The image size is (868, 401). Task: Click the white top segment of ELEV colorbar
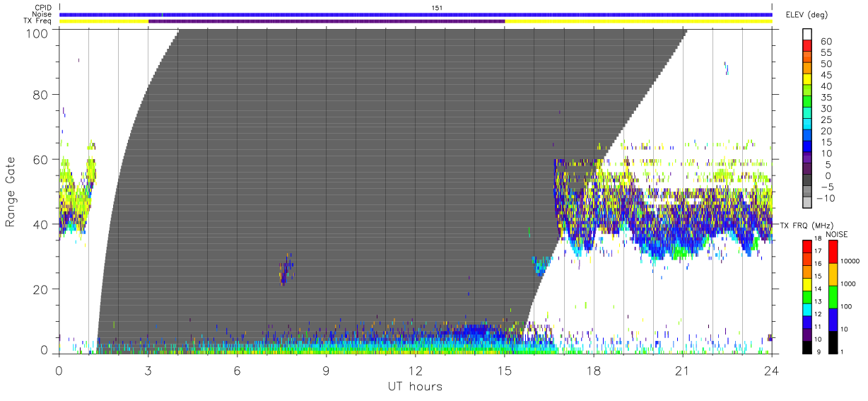click(x=808, y=35)
